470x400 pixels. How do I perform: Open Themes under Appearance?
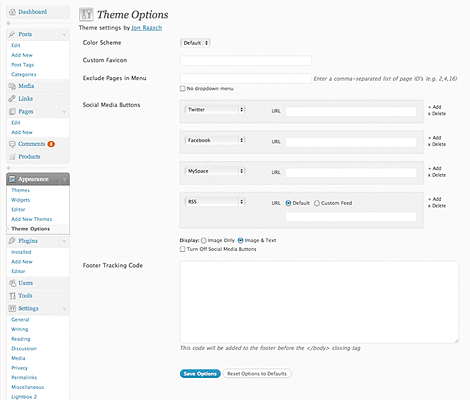(21, 190)
